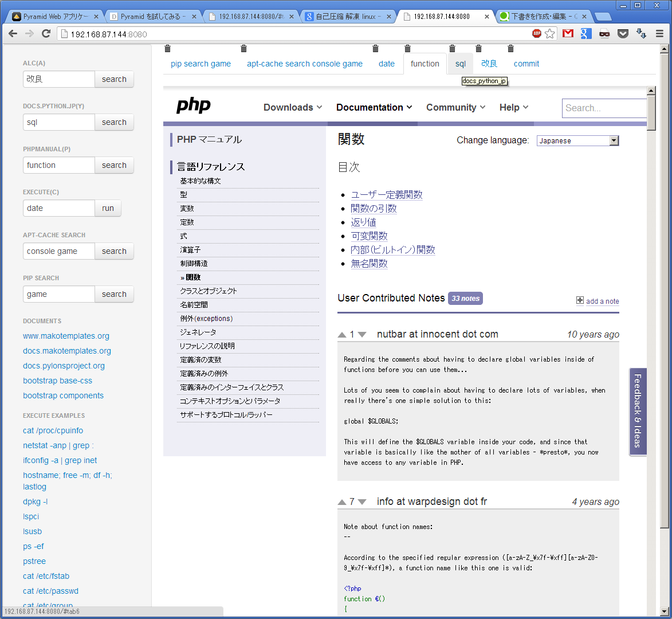Open the AdBlock Plus extension icon
This screenshot has height=619, width=672.
pos(537,34)
